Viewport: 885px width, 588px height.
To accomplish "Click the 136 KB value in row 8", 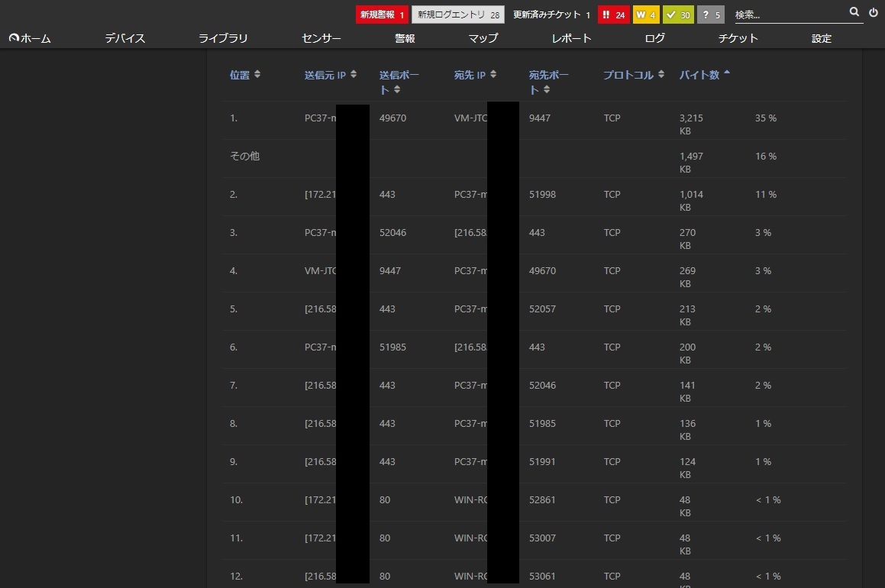I will coord(687,429).
